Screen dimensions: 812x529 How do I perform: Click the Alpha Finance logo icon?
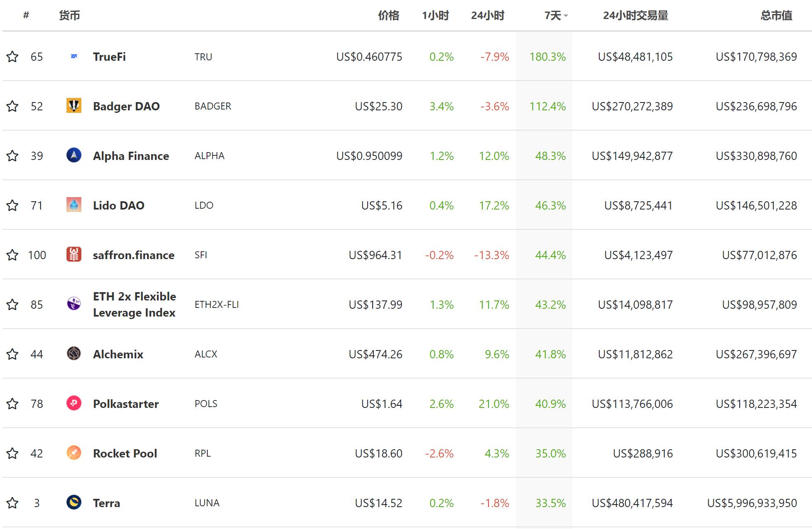point(74,155)
